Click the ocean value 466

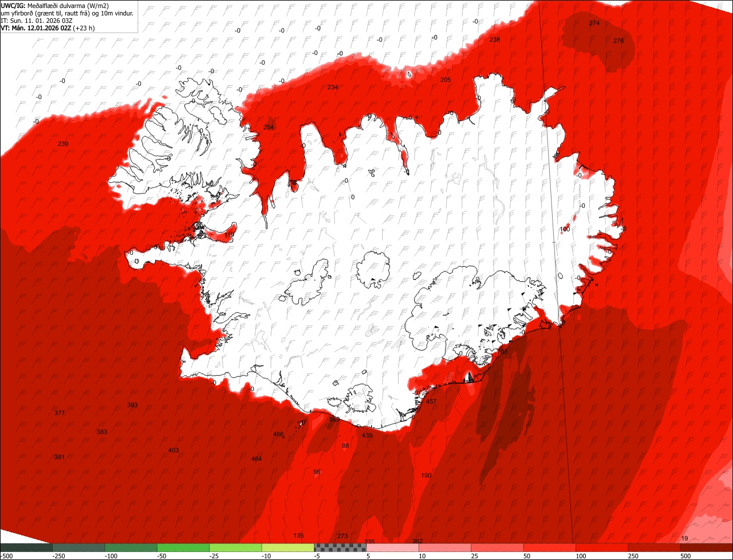[x=278, y=434]
